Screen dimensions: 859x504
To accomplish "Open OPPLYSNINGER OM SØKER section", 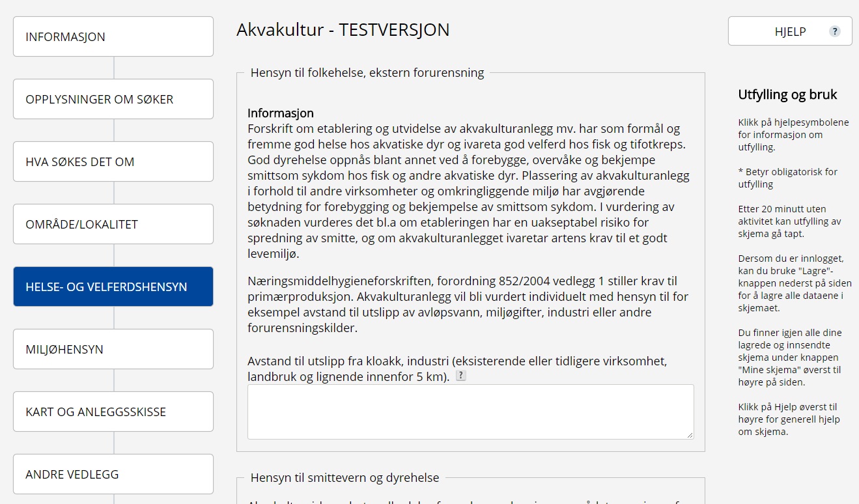I will tap(113, 100).
